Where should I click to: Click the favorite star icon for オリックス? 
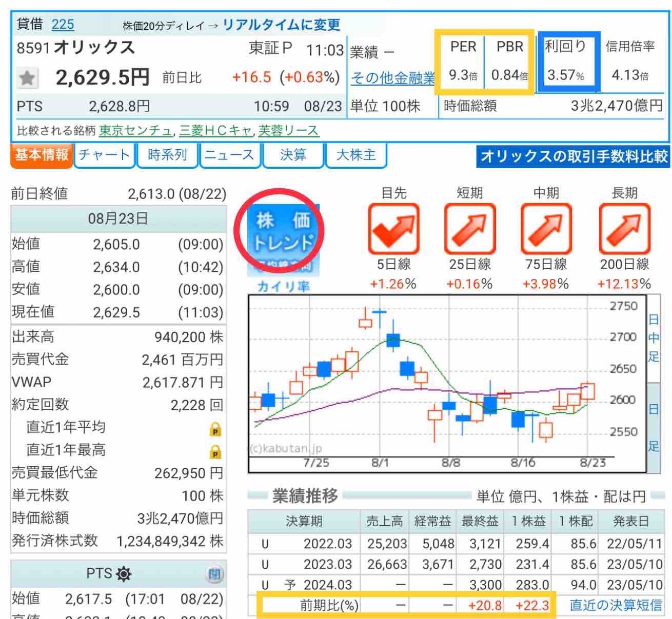click(27, 78)
